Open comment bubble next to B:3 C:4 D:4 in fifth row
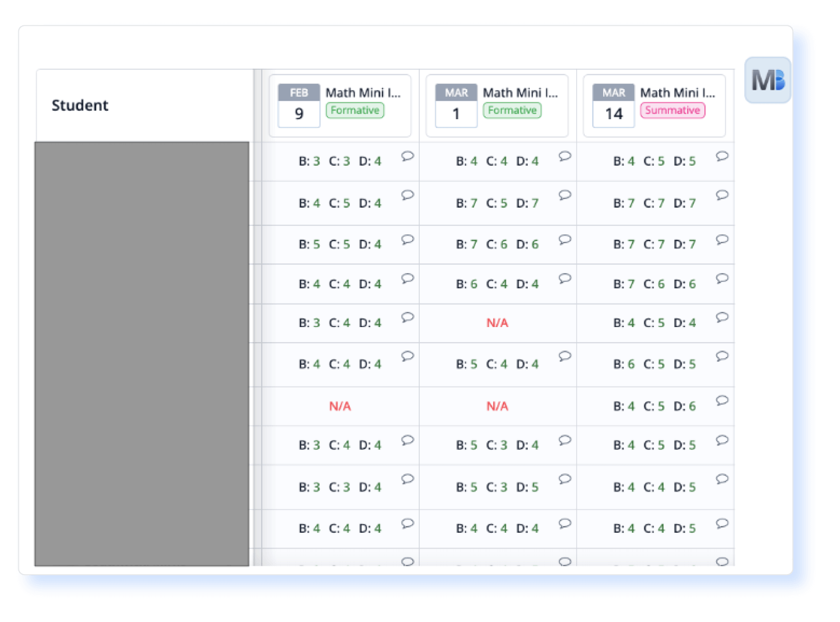Image resolution: width=840 pixels, height=622 pixels. pos(407,317)
